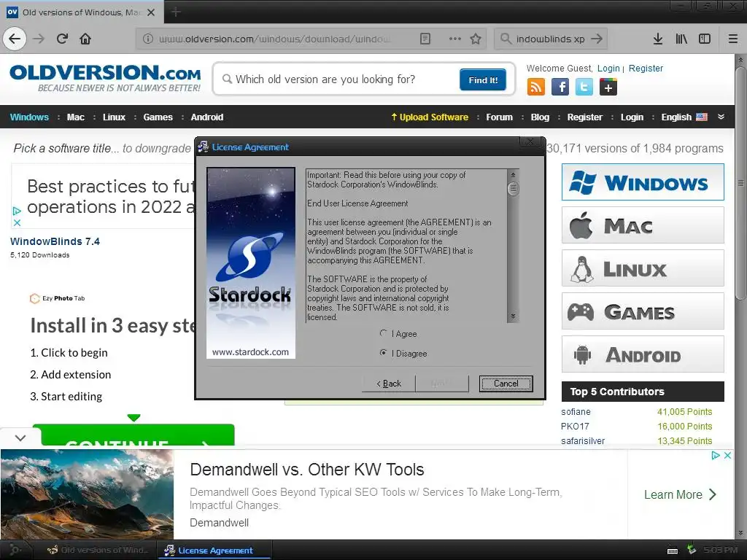Open the keyboard icon in system tray
This screenshot has height=560, width=747.
tap(673, 551)
